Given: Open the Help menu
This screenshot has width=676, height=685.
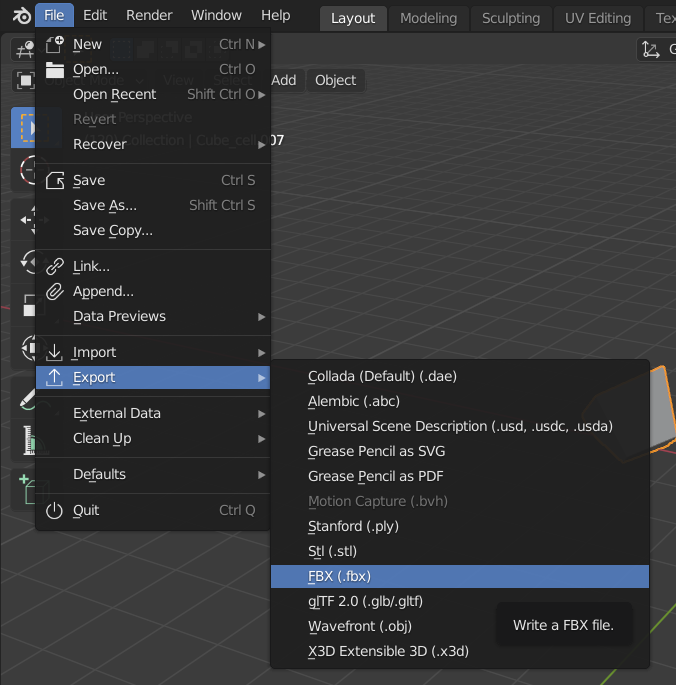Looking at the screenshot, I should coord(275,15).
